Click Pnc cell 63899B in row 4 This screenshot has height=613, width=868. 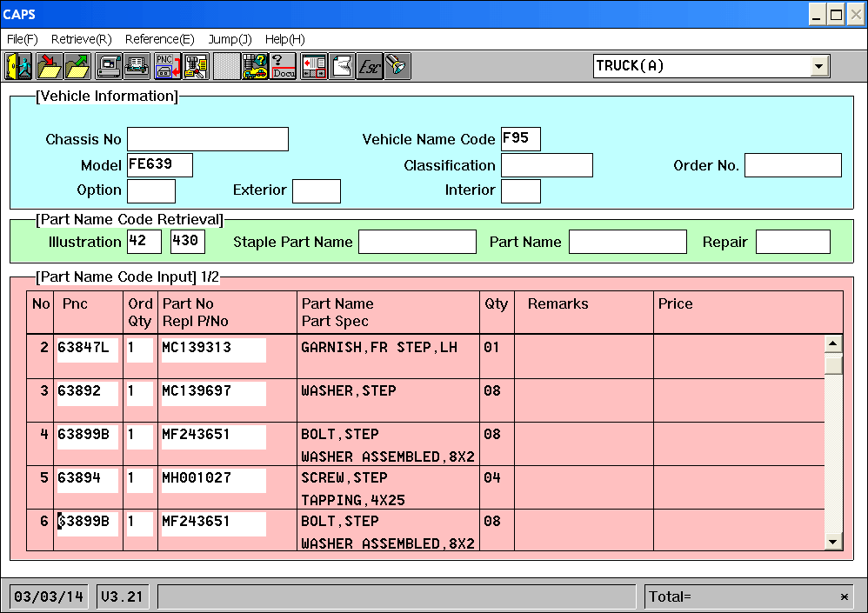(x=88, y=437)
